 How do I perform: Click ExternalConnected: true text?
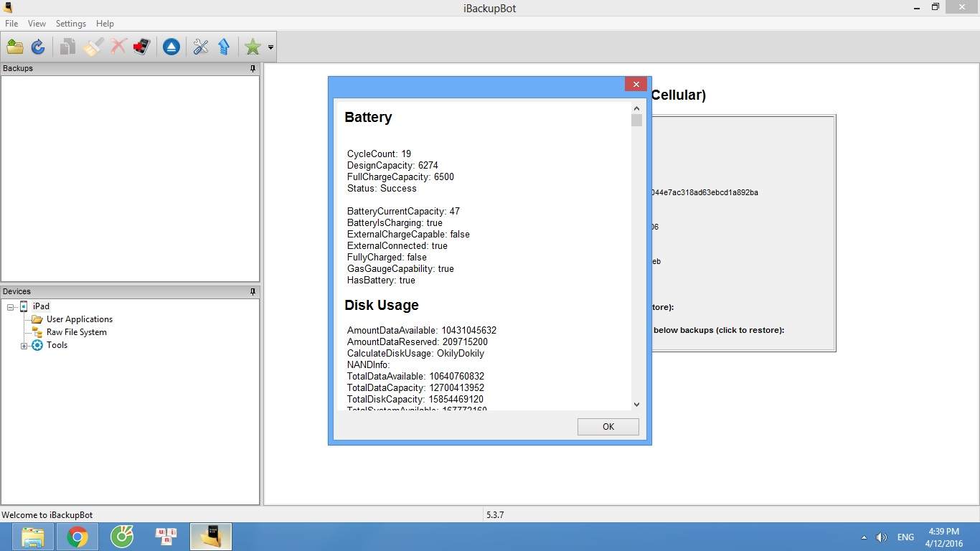pos(397,245)
